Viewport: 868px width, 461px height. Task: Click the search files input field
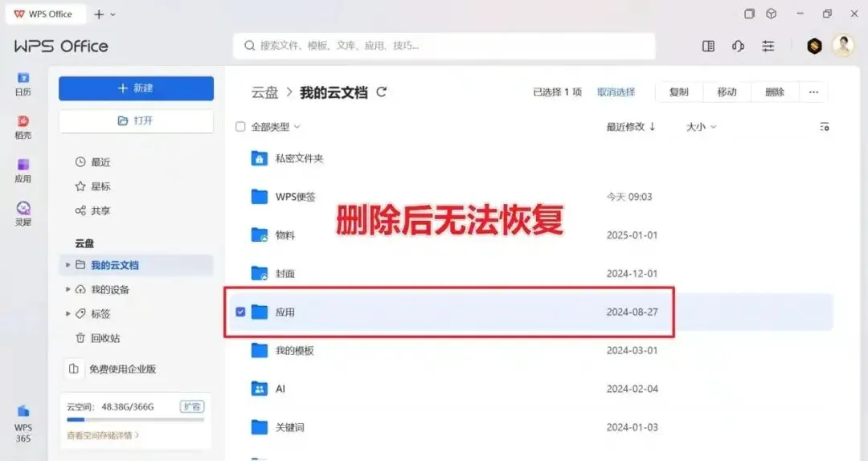pyautogui.click(x=444, y=46)
